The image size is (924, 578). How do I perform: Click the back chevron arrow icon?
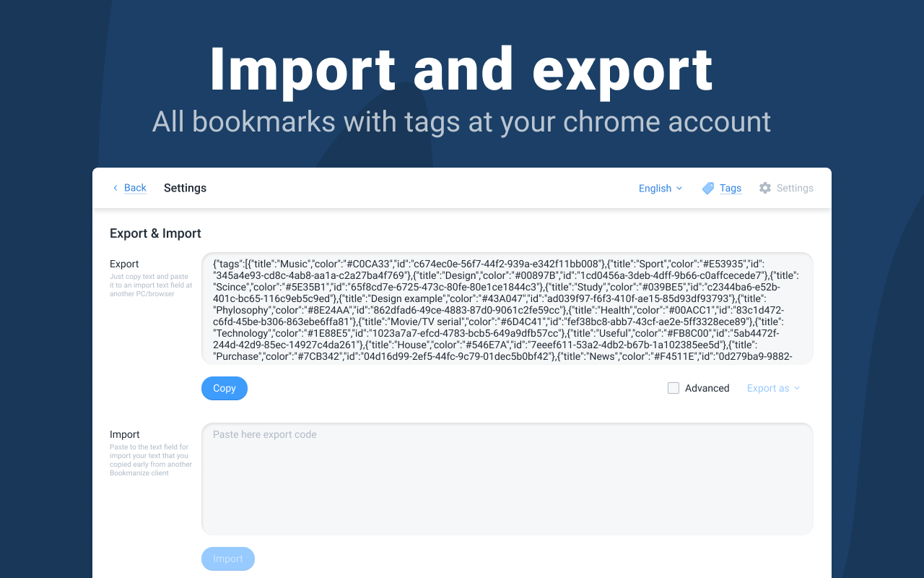tap(115, 188)
